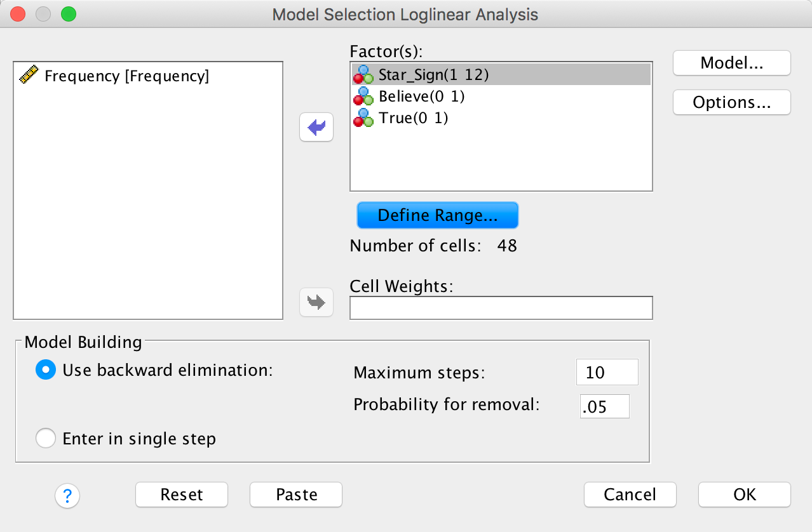Select Use backward elimination radio button

pyautogui.click(x=46, y=370)
